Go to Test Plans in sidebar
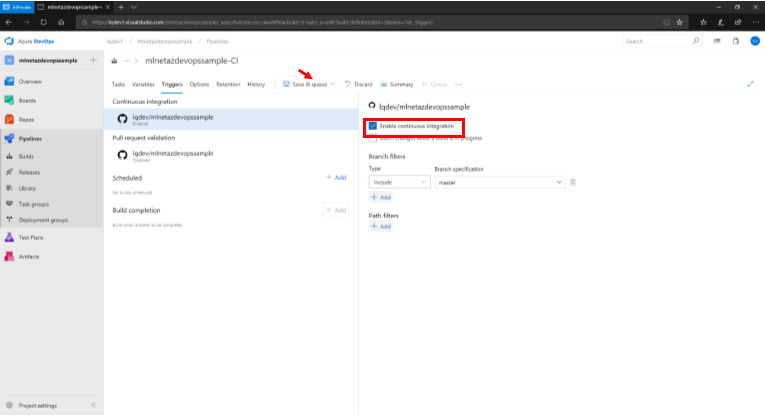Viewport: 765px width, 416px height. point(31,238)
